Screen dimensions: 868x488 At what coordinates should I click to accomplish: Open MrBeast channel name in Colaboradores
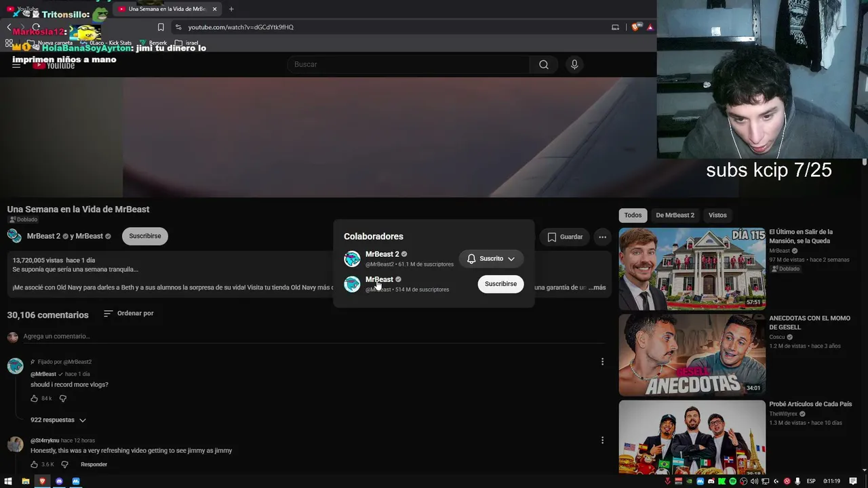[x=379, y=279]
